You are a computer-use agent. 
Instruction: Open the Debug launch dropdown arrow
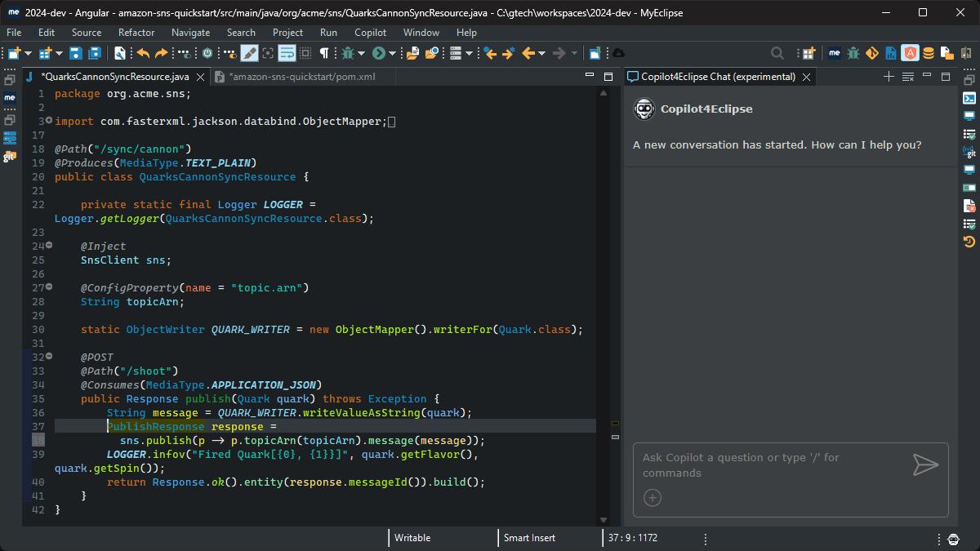coord(363,54)
